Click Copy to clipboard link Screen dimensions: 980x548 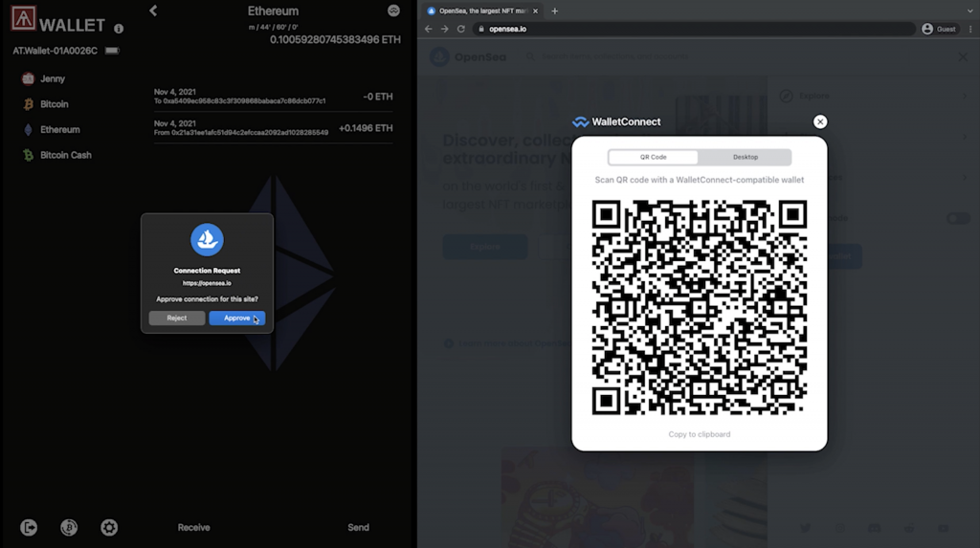699,434
